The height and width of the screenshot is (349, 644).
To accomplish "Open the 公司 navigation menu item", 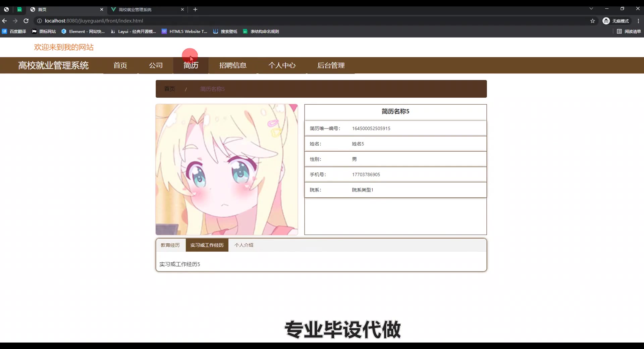I will click(156, 65).
